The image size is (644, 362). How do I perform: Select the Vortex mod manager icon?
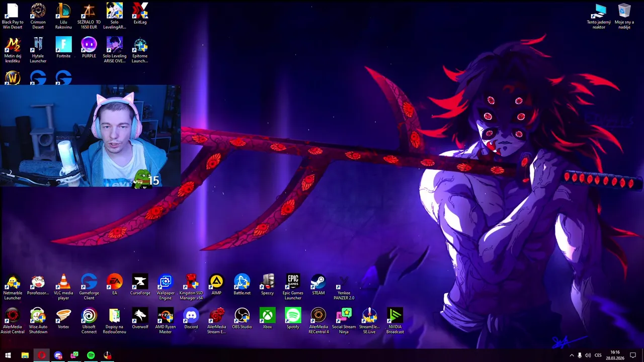[63, 318]
